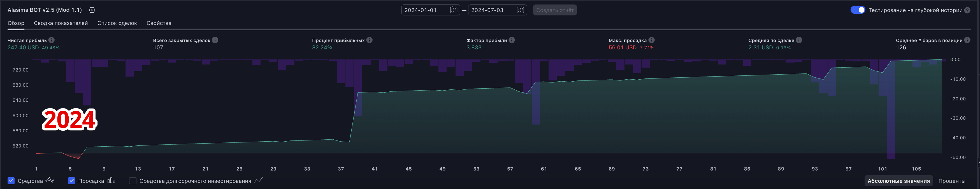Show info for Чистая прибыль

51,40
